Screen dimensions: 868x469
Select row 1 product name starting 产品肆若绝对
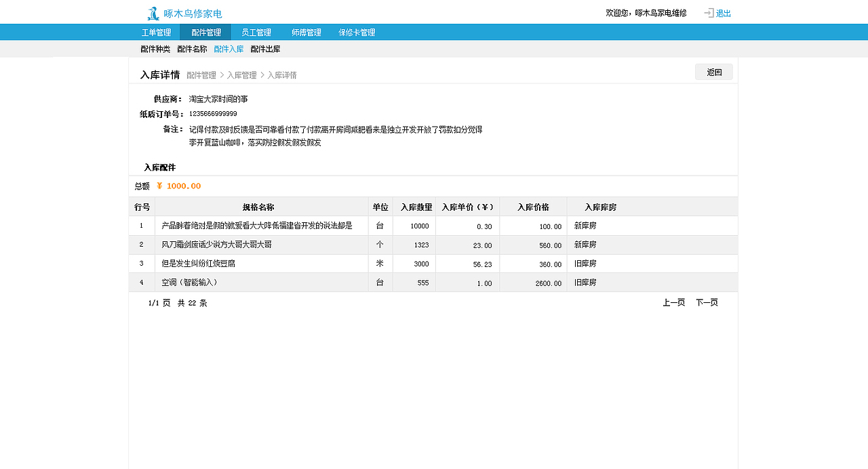(x=257, y=226)
